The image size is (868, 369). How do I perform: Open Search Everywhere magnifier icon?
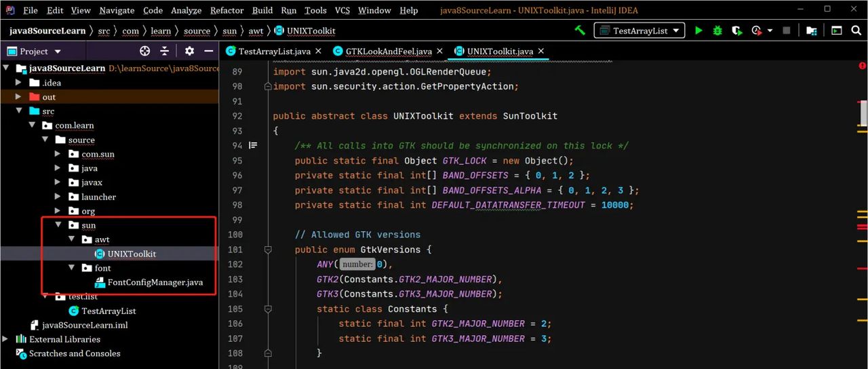(856, 31)
